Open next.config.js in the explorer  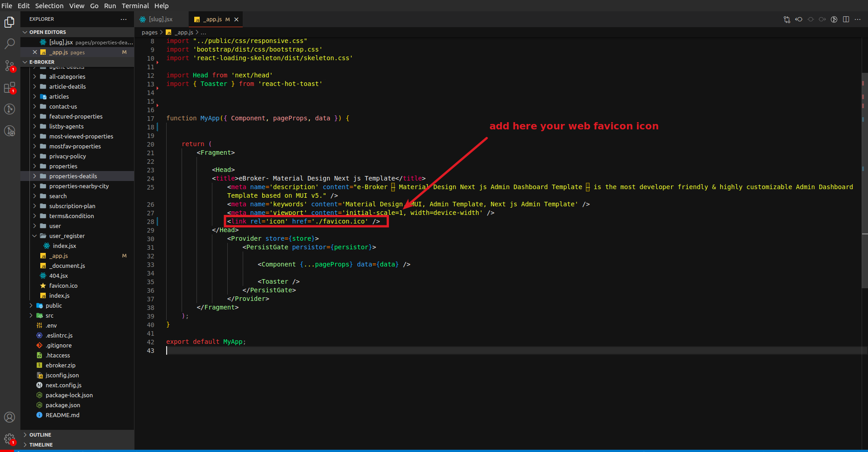point(77,385)
